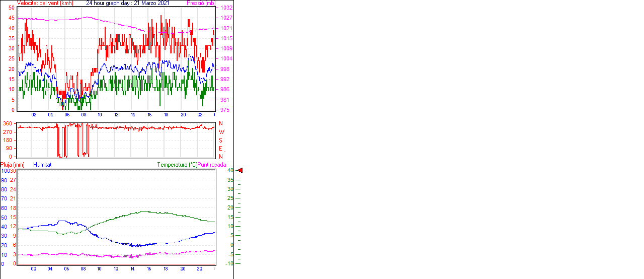Click the 'E' compass letter on direction chart
Screen dimensions: 644x279
(221, 148)
